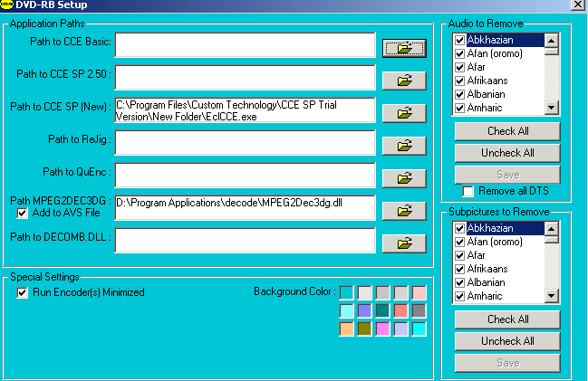
Task: Uncheck Amharic in Subpictures to Remove
Action: tap(459, 296)
